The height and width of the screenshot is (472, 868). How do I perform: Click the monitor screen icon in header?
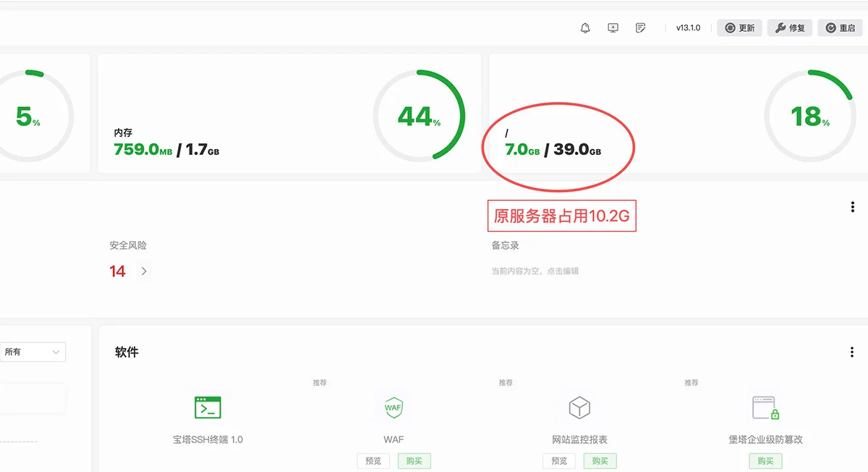[x=613, y=28]
